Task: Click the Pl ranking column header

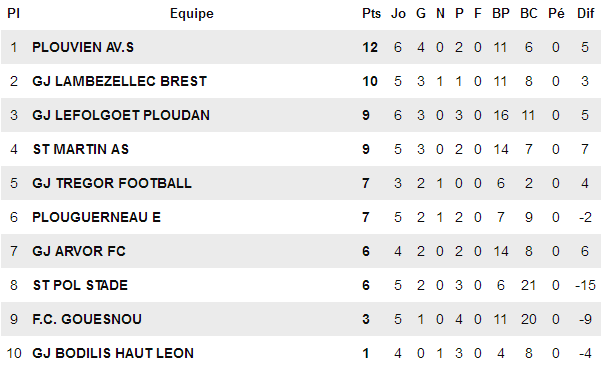Action: click(13, 13)
